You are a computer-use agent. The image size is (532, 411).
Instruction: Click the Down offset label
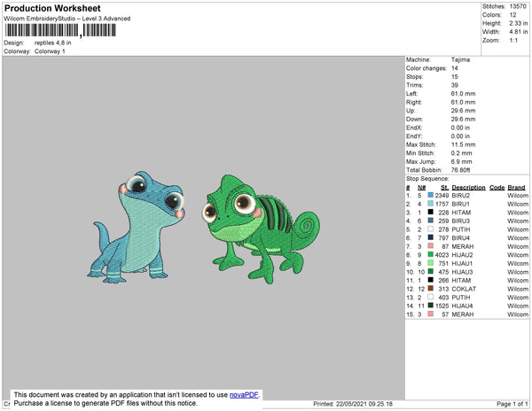click(x=414, y=119)
